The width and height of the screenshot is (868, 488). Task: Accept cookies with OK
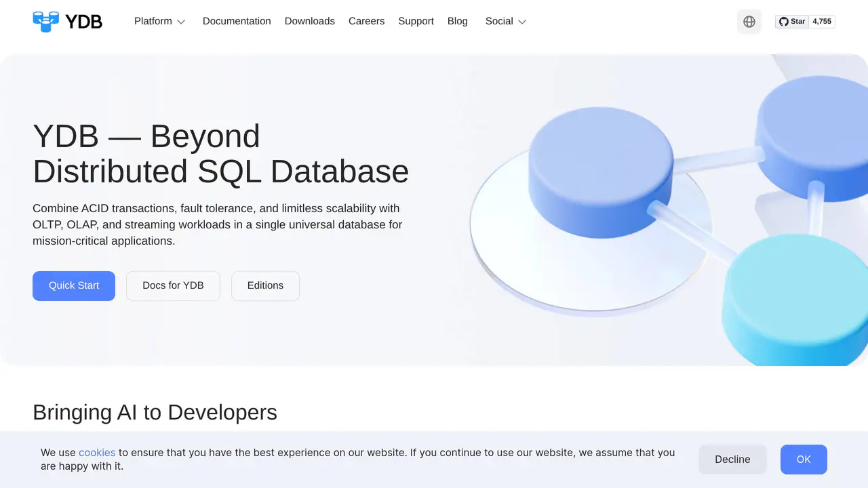coord(804,459)
